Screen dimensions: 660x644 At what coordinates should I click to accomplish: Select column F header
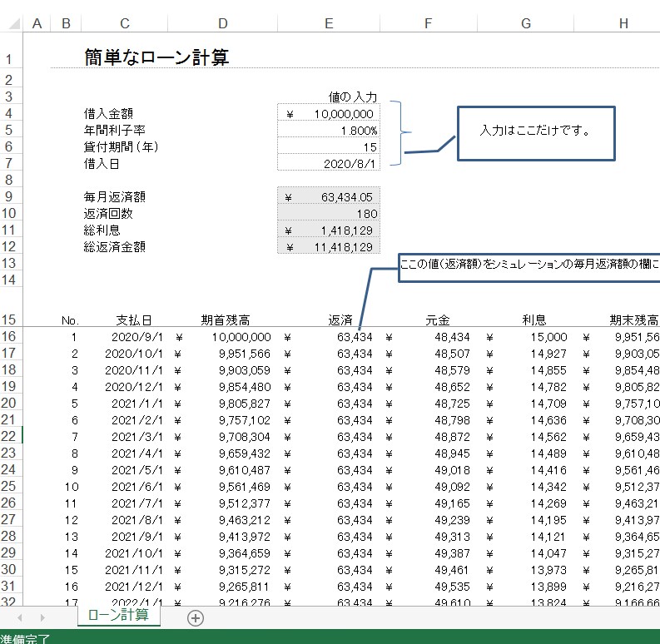pyautogui.click(x=428, y=23)
